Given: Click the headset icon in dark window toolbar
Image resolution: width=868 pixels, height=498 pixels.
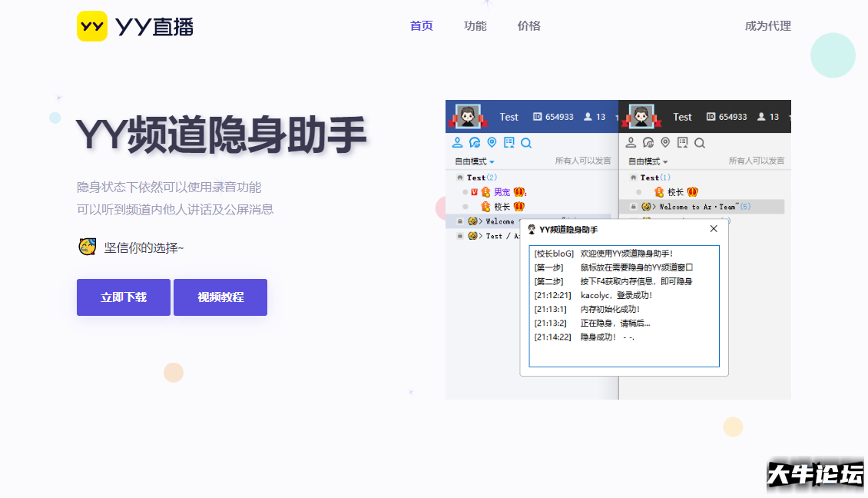Looking at the screenshot, I should [648, 142].
